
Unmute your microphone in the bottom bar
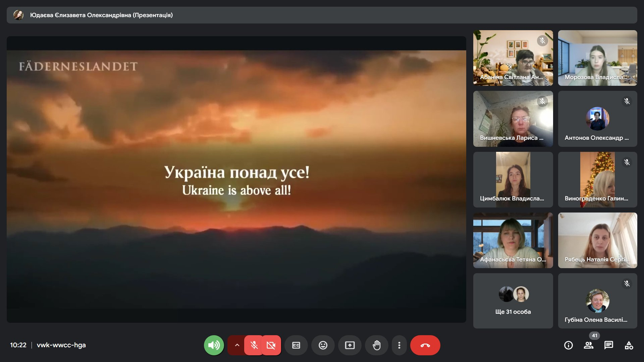tap(254, 345)
